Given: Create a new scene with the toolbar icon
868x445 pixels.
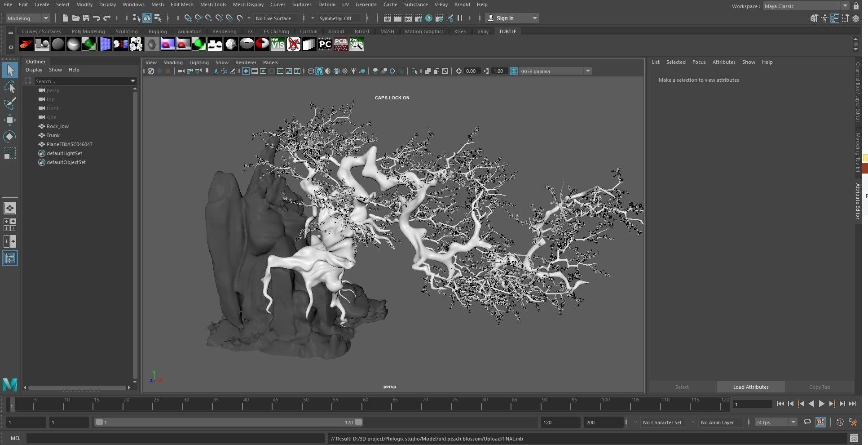Looking at the screenshot, I should [x=66, y=18].
